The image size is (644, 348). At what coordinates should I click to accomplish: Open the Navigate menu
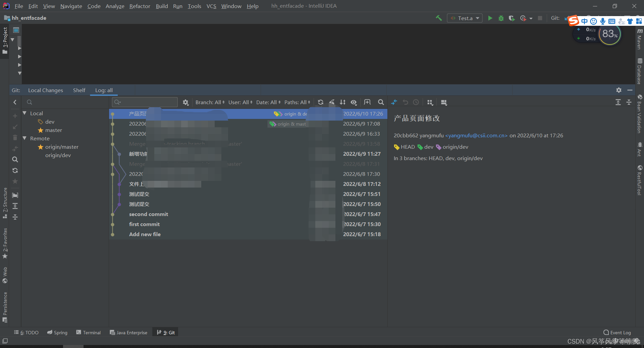point(71,6)
